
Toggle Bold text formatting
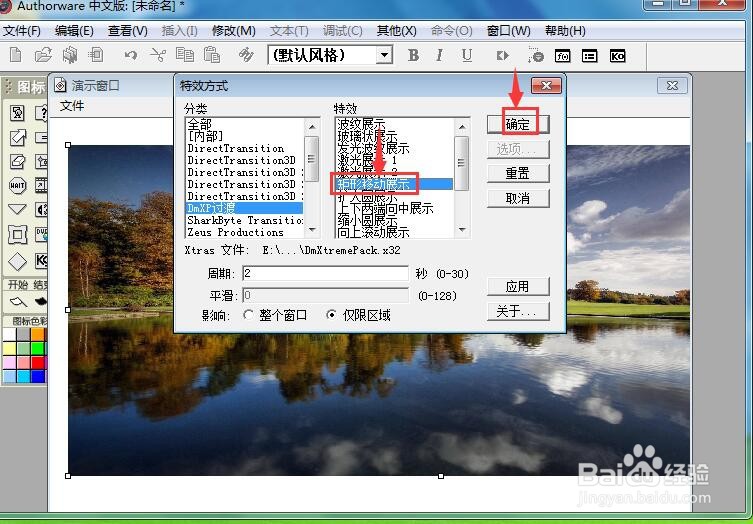click(413, 56)
